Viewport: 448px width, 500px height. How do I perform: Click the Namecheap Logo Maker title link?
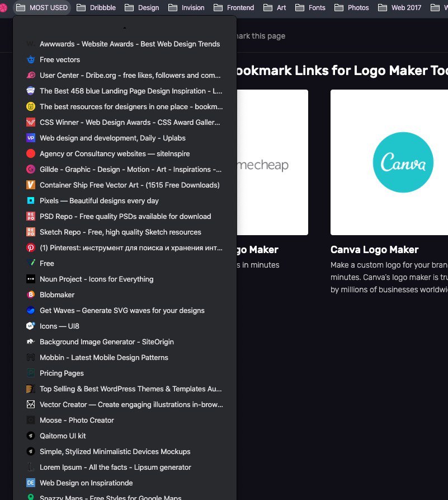click(257, 250)
